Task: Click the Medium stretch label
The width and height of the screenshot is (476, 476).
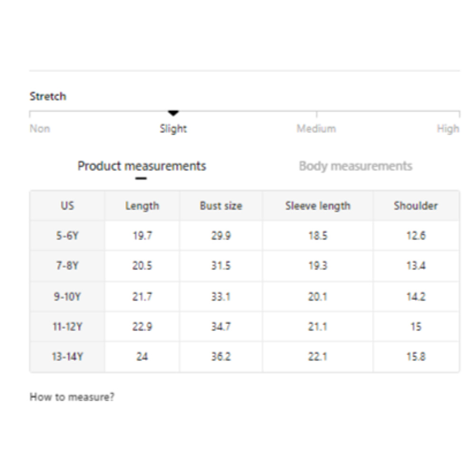Action: click(x=316, y=129)
